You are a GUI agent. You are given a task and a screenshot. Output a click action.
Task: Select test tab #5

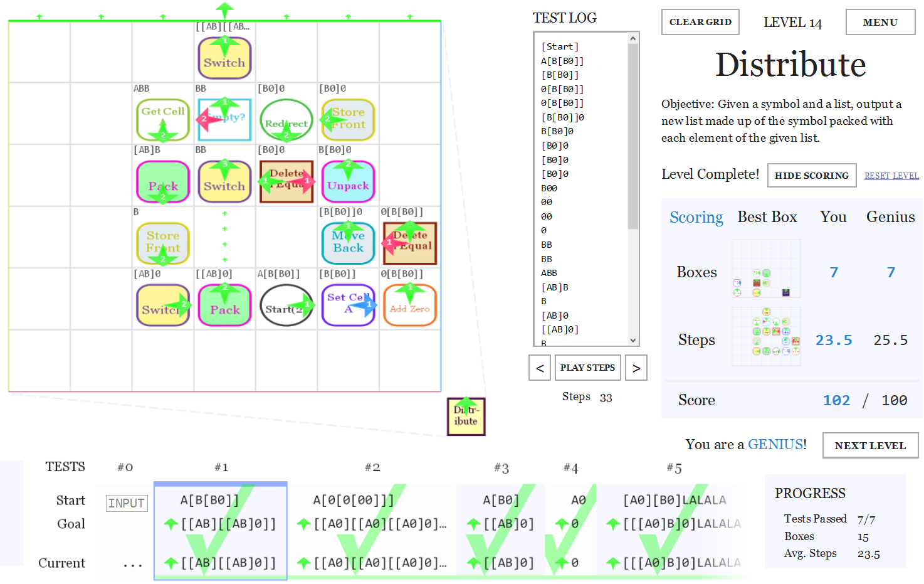click(x=674, y=468)
